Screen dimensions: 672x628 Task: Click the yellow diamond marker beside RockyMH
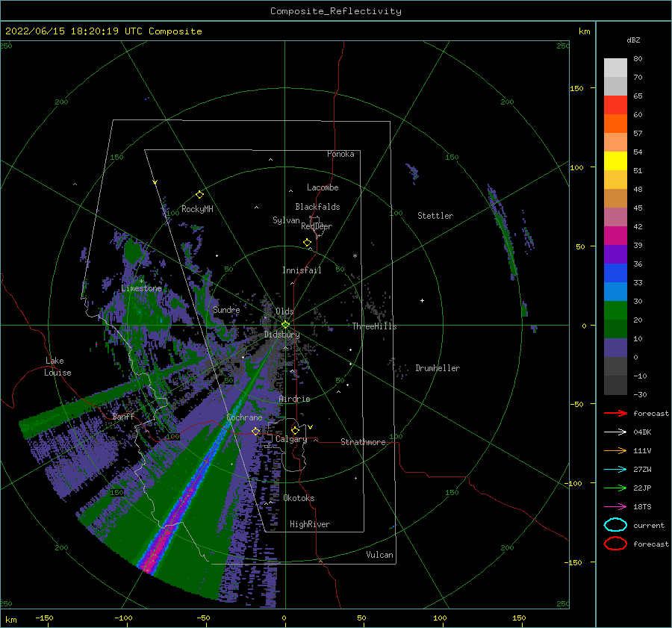[x=199, y=195]
